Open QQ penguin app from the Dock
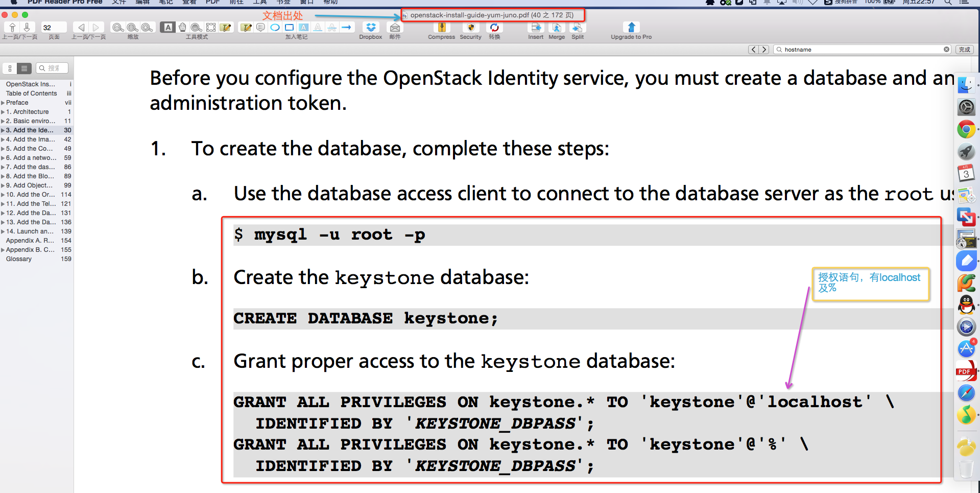 966,305
